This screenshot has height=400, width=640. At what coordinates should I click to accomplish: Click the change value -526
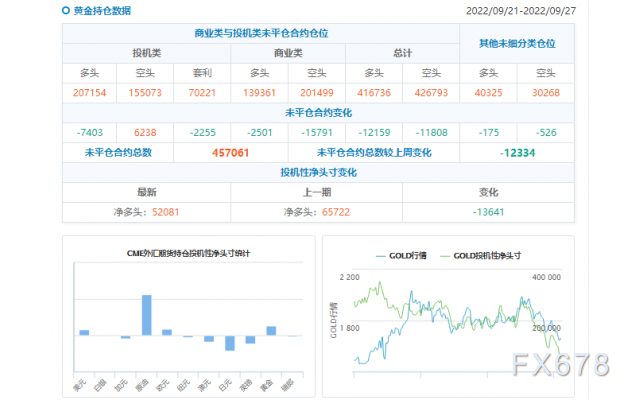546,133
